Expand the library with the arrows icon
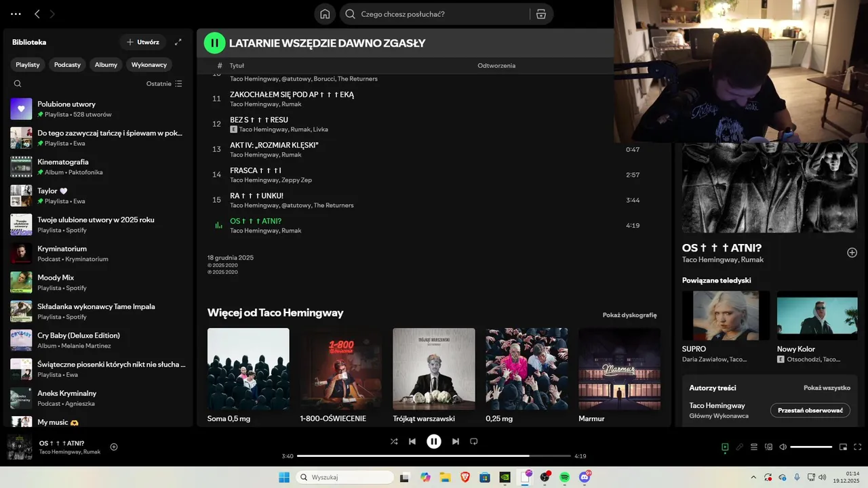This screenshot has width=868, height=488. (x=178, y=42)
